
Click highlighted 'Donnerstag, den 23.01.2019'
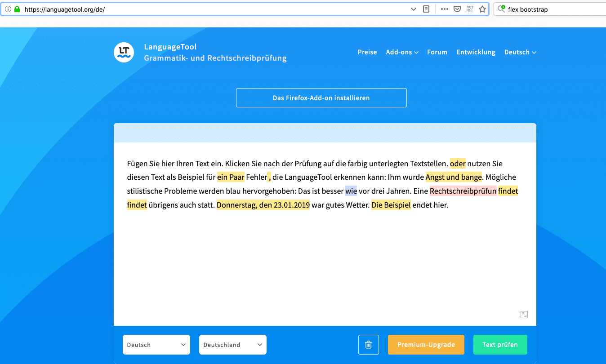[x=263, y=205]
